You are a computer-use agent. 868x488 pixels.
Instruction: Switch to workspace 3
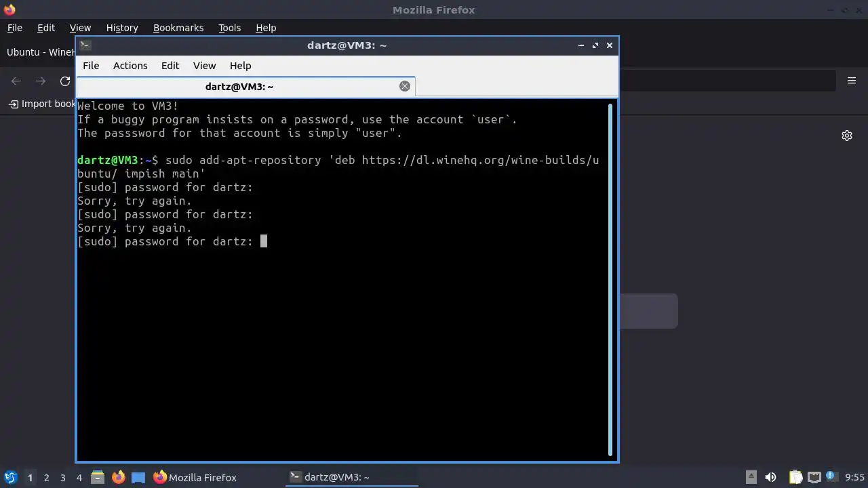62,478
